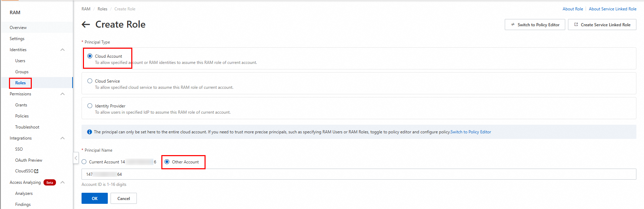The height and width of the screenshot is (209, 644).
Task: Collapse the Access Analyzing section chevron
Action: [63, 182]
